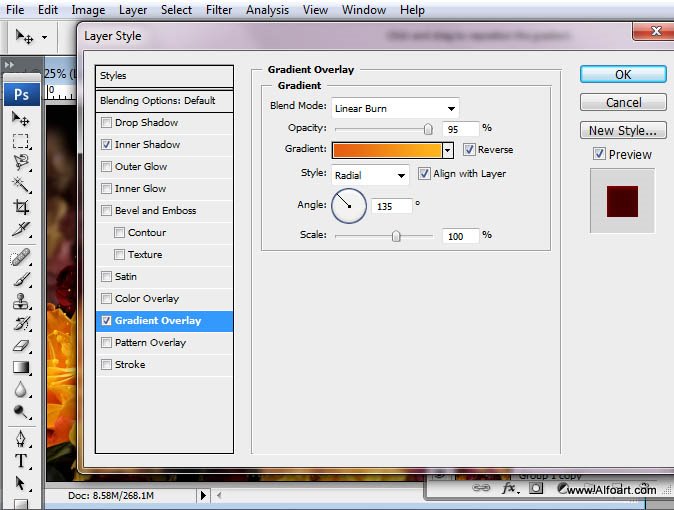Click the Opacity slider handle
This screenshot has width=674, height=510.
[x=428, y=129]
